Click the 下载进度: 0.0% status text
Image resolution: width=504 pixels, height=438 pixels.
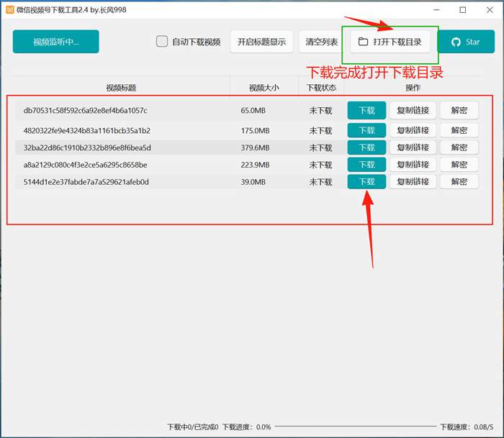[x=246, y=426]
